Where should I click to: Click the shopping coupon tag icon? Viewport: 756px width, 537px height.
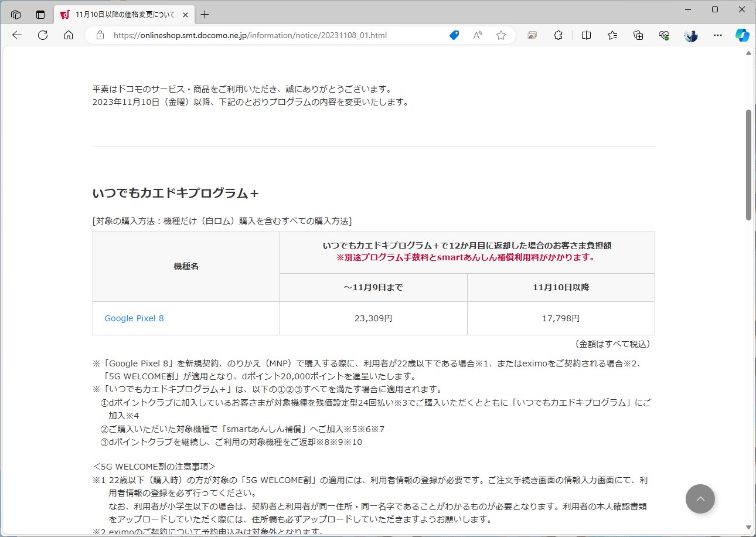pyautogui.click(x=453, y=35)
